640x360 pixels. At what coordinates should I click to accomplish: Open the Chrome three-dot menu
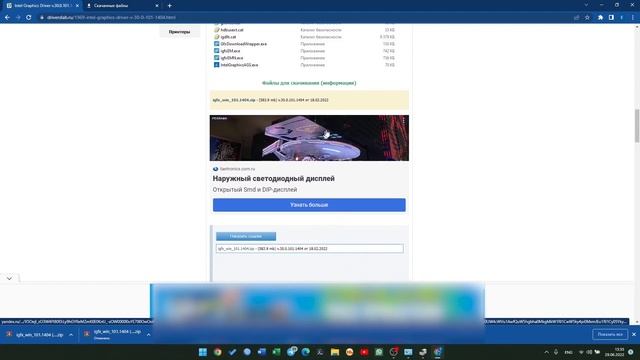pyautogui.click(x=633, y=18)
